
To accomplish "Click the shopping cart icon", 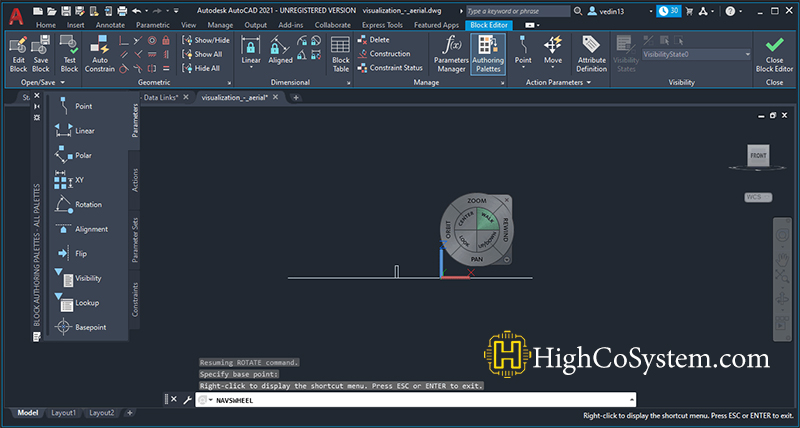I will [689, 11].
